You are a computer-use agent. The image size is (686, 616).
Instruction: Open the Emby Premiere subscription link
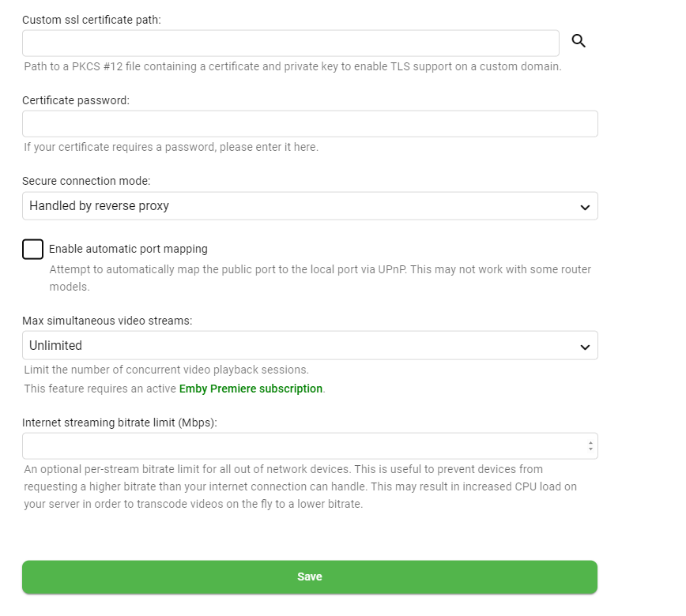click(251, 389)
